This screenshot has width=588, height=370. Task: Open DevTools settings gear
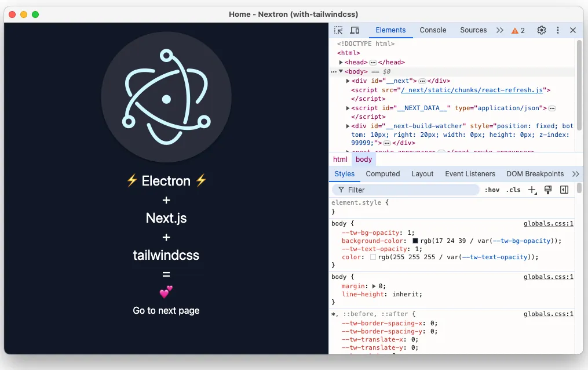tap(541, 30)
